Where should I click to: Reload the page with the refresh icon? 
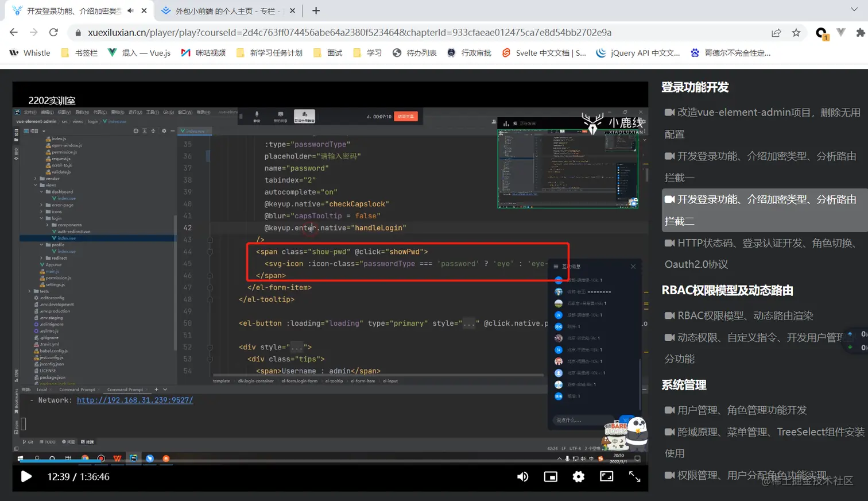coord(53,33)
